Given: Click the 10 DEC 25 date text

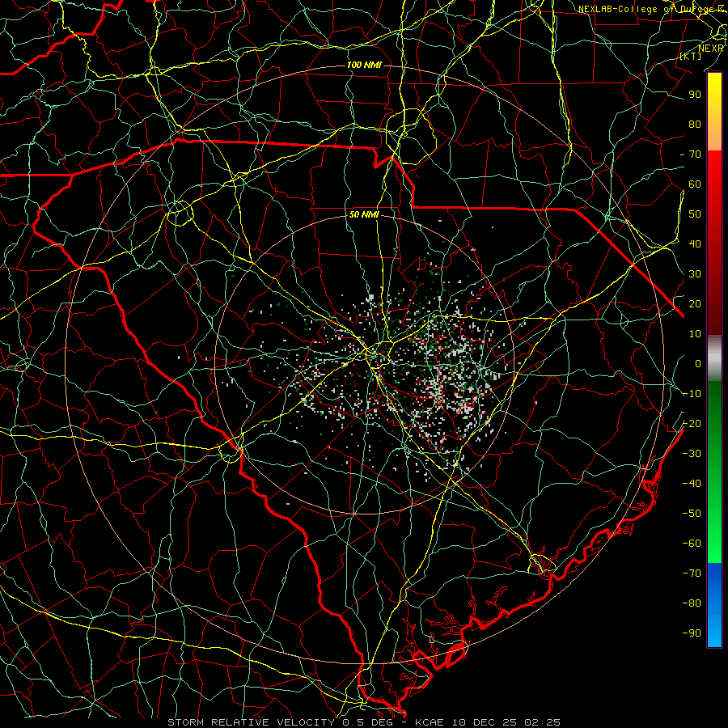Looking at the screenshot, I should coord(485,722).
